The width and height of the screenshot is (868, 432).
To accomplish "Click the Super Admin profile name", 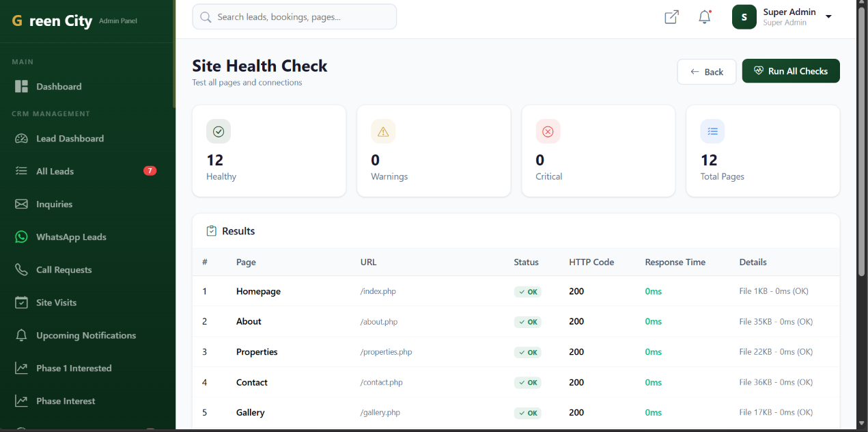I will click(x=789, y=12).
